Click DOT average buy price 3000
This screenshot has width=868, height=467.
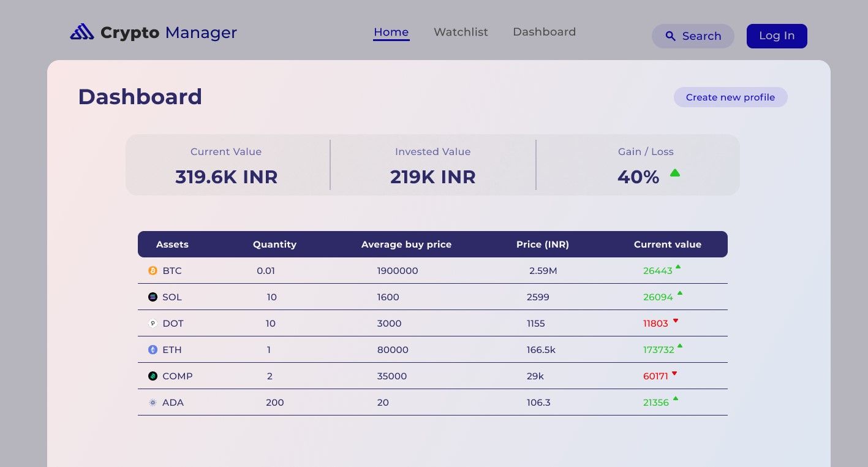[390, 323]
